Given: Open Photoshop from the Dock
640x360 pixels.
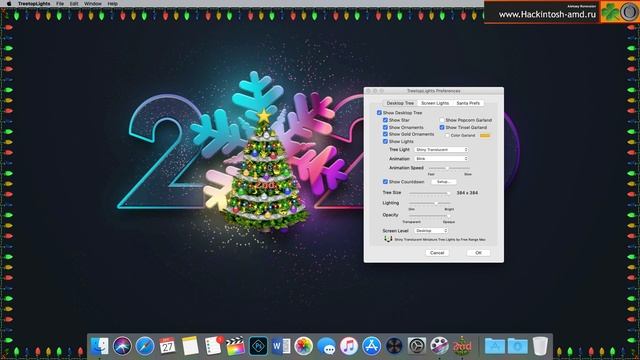Looking at the screenshot, I should (x=258, y=346).
